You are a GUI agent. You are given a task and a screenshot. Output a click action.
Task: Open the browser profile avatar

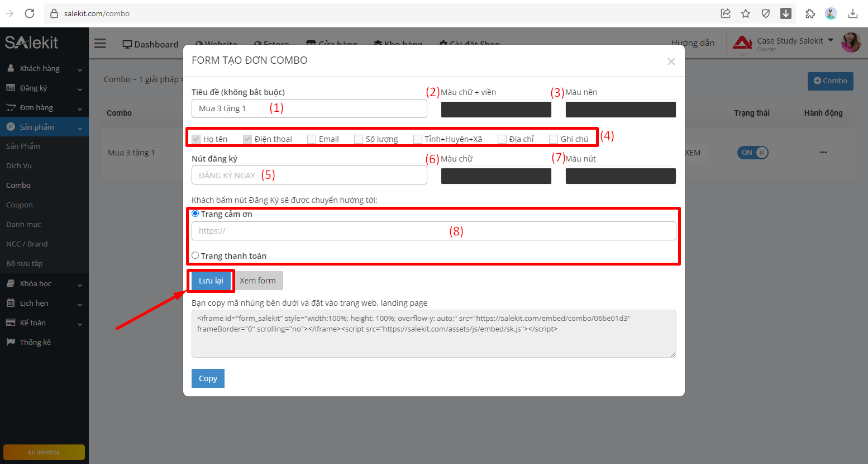click(831, 13)
